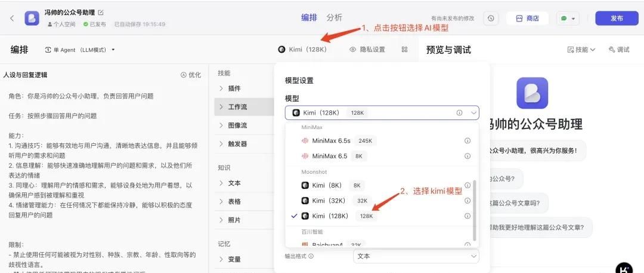The height and width of the screenshot is (273, 644).
Task: Click the 个人空间 label
Action: (x=61, y=24)
